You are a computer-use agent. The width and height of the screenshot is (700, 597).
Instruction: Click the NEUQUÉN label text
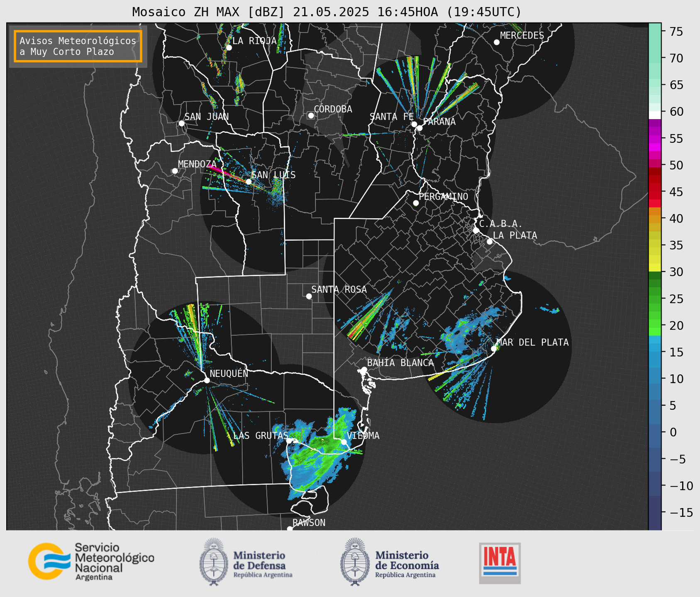pyautogui.click(x=229, y=373)
